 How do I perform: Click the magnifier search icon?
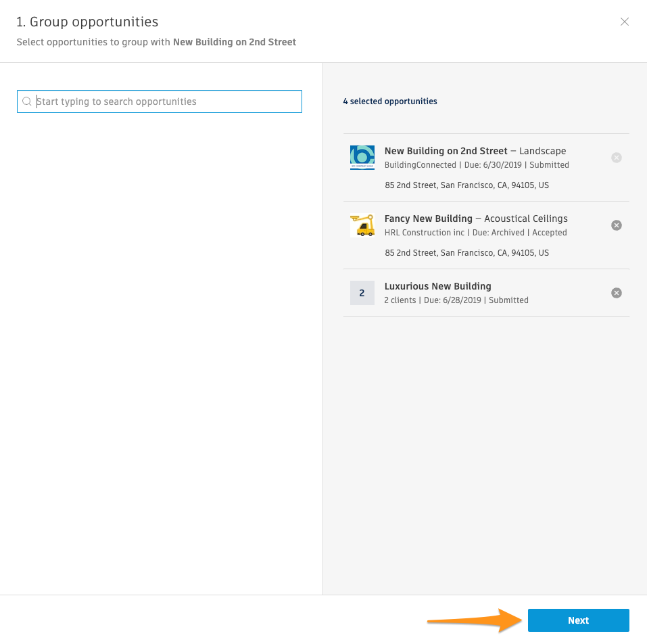(x=27, y=101)
